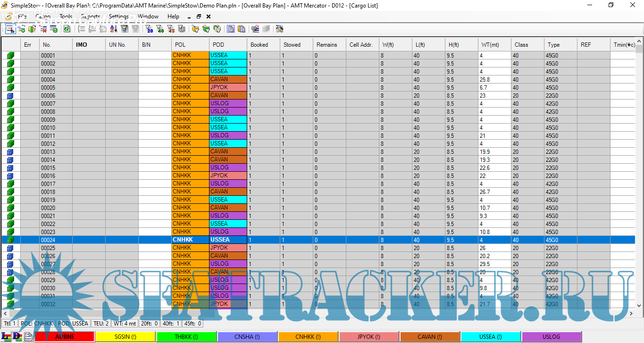Select the AUBNE red port button
Image resolution: width=644 pixels, height=343 pixels.
(64, 337)
